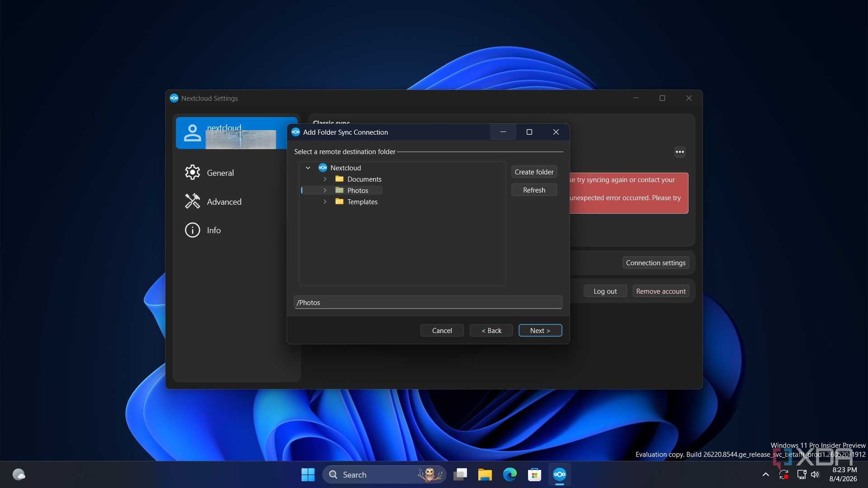Open Microsoft Store from the taskbar

pos(534,474)
